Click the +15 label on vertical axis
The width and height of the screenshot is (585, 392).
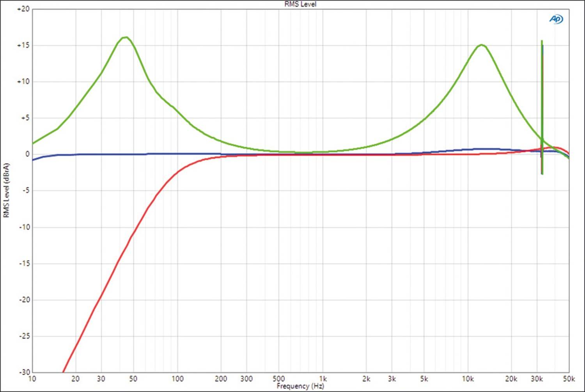(x=23, y=45)
